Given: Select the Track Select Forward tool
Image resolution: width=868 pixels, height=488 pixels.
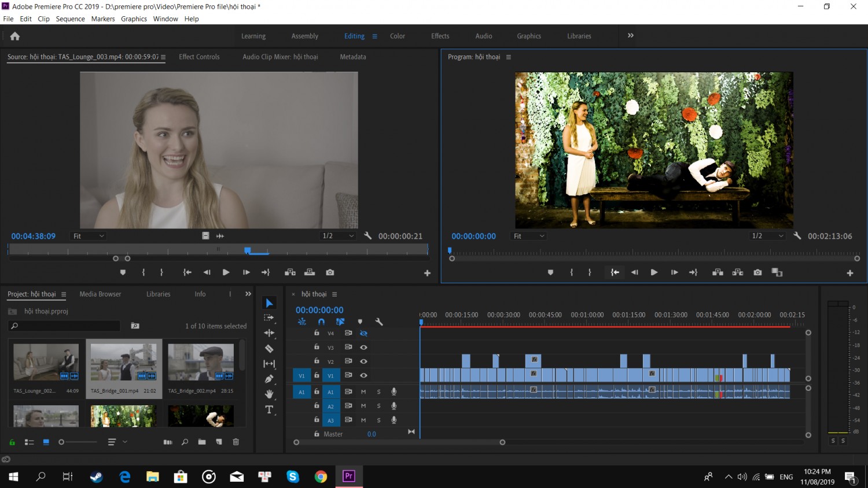Looking at the screenshot, I should click(269, 318).
